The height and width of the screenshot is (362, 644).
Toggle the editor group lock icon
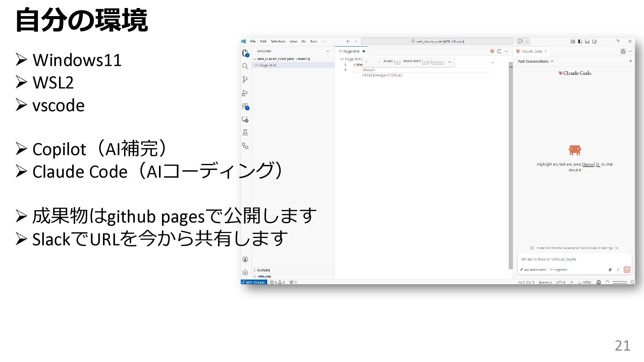coord(623,51)
